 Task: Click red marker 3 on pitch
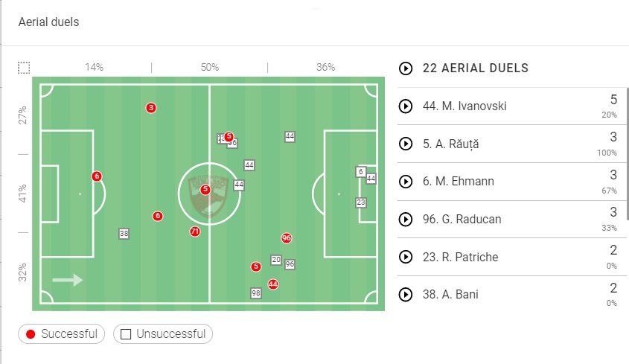(151, 108)
